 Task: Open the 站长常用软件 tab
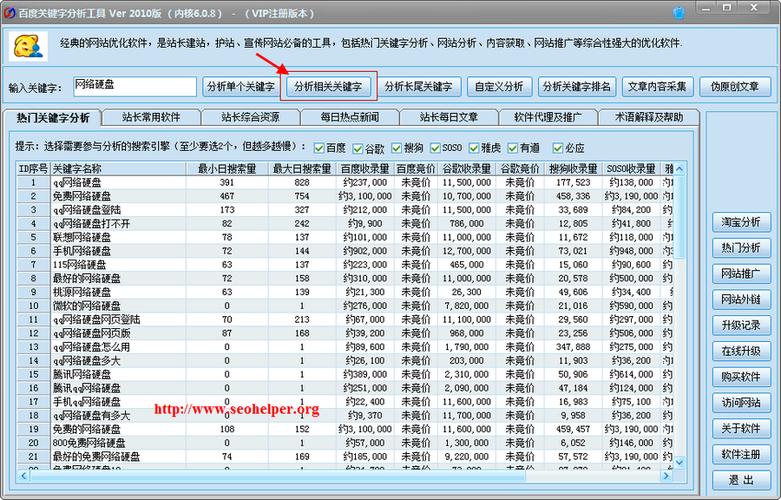click(x=151, y=118)
